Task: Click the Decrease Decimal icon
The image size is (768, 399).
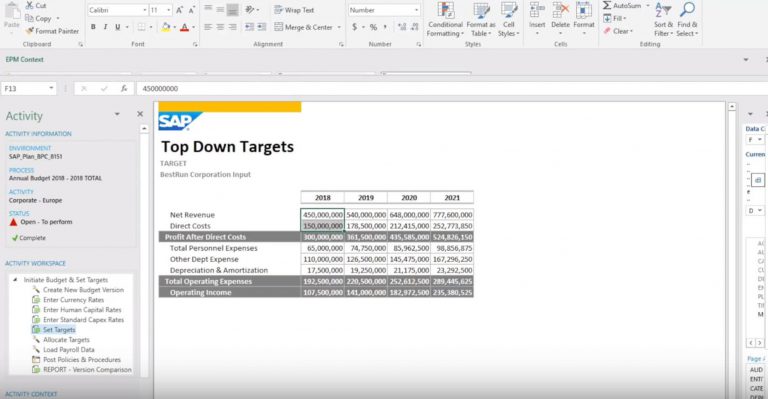Action: 415,27
